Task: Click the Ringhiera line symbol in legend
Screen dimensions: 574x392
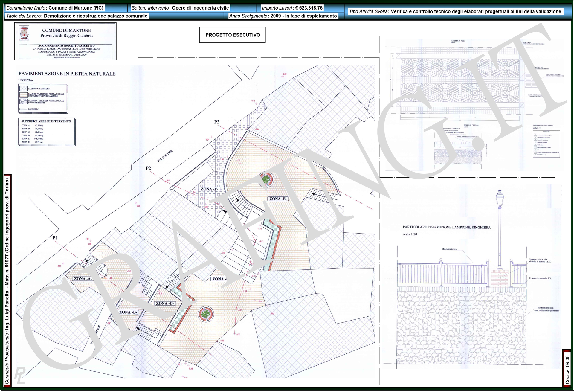Action: (x=23, y=110)
